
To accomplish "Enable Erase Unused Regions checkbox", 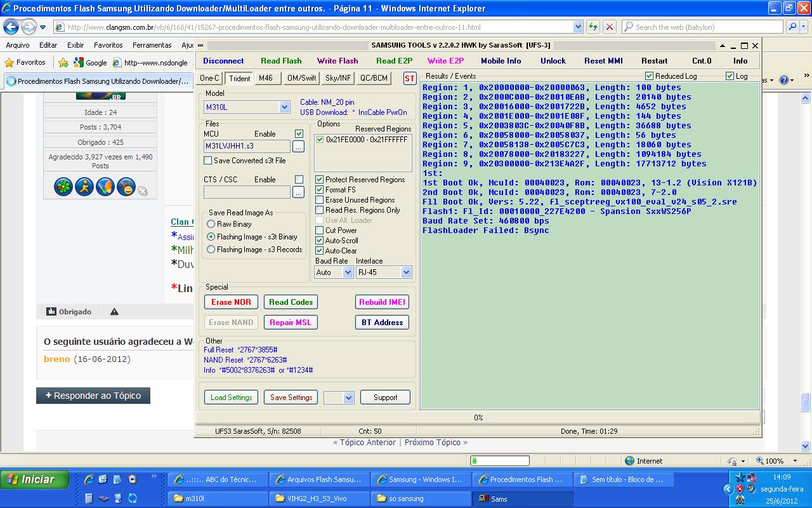I will pyautogui.click(x=320, y=200).
